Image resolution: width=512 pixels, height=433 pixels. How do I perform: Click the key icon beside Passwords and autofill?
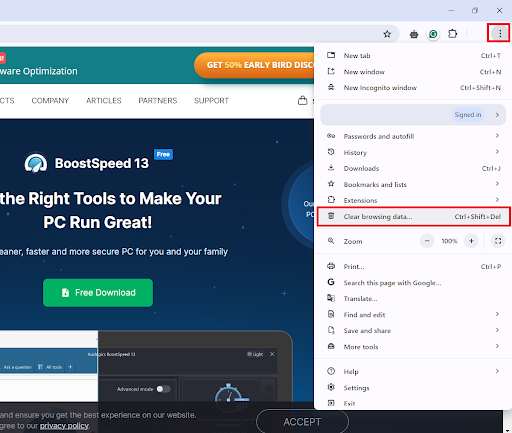point(331,136)
